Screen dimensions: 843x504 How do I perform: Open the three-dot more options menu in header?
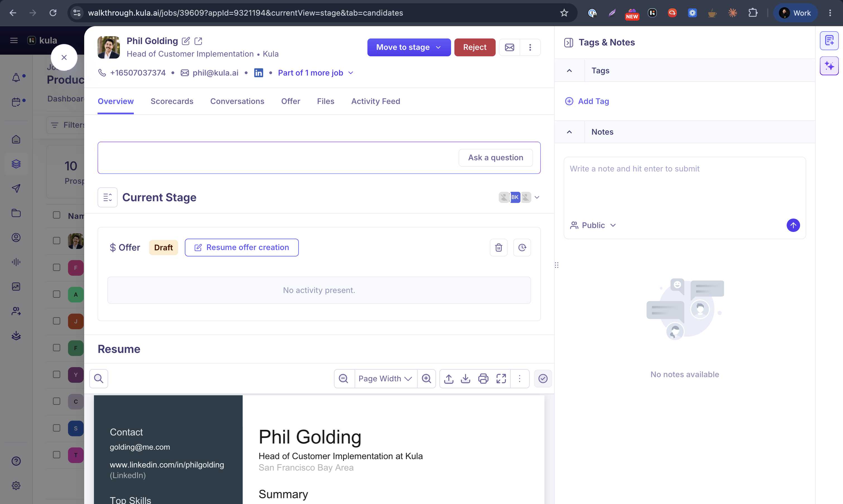click(530, 47)
